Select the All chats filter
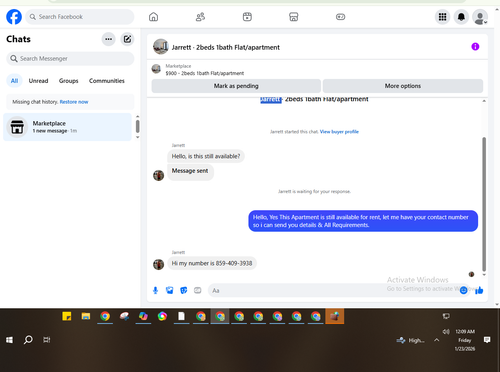 (14, 81)
